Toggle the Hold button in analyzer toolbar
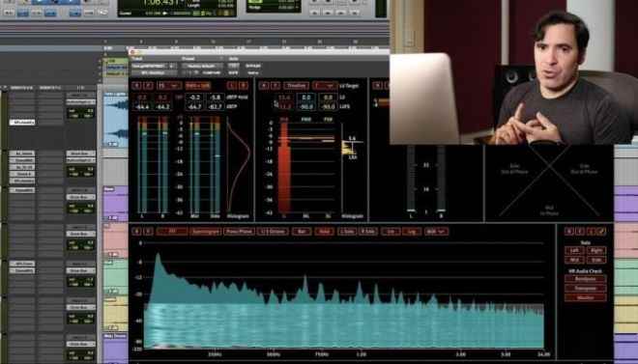This screenshot has height=364, width=638. coord(324,232)
